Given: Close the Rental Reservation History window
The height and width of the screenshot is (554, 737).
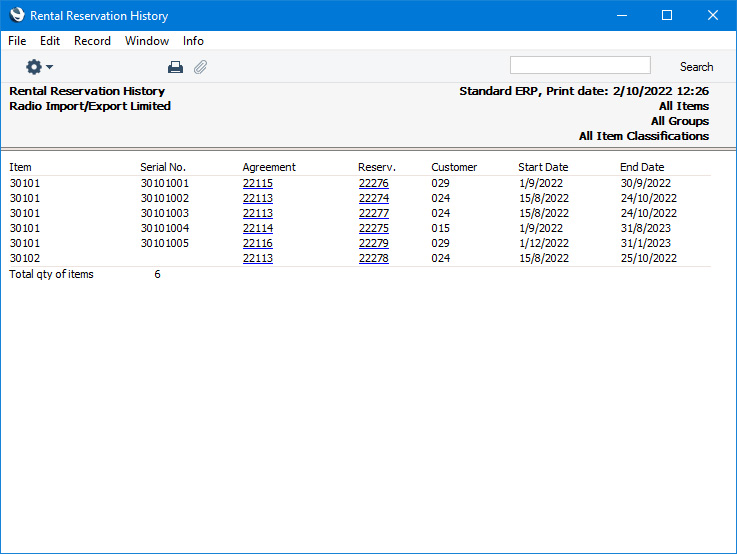Looking at the screenshot, I should 713,15.
